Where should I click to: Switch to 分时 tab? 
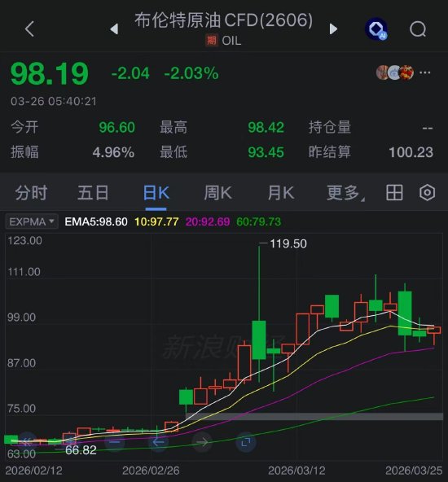pyautogui.click(x=31, y=193)
